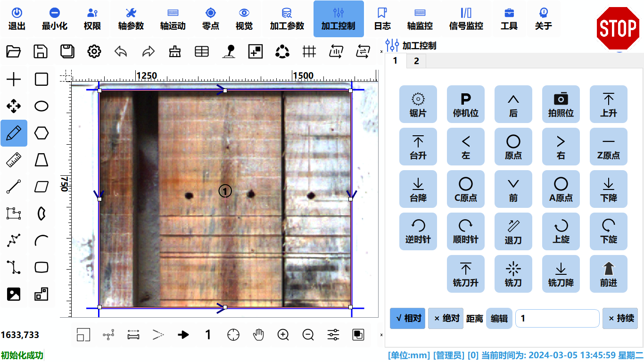Click the 退刀 retract tool button

click(513, 231)
